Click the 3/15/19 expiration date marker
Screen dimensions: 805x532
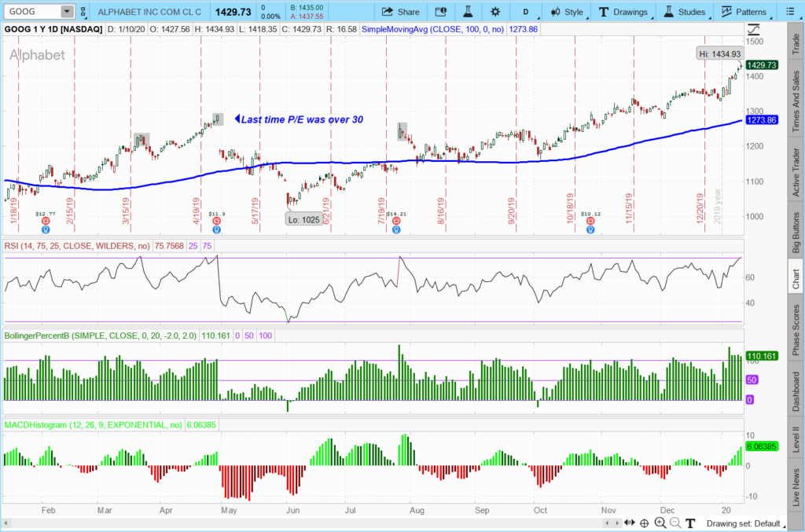[127, 211]
